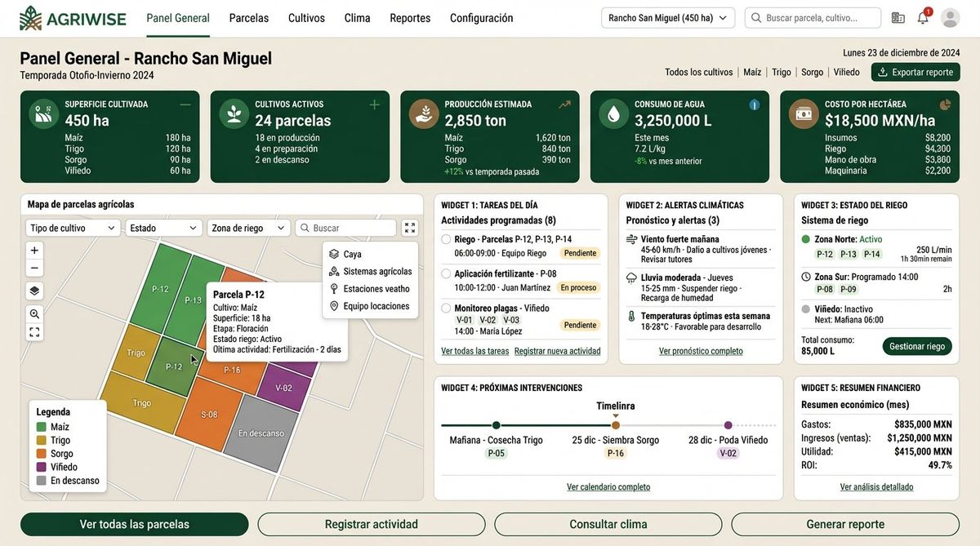The width and height of the screenshot is (980, 546).
Task: Mark the Riego Parcelas P-12 task complete
Action: click(x=446, y=240)
